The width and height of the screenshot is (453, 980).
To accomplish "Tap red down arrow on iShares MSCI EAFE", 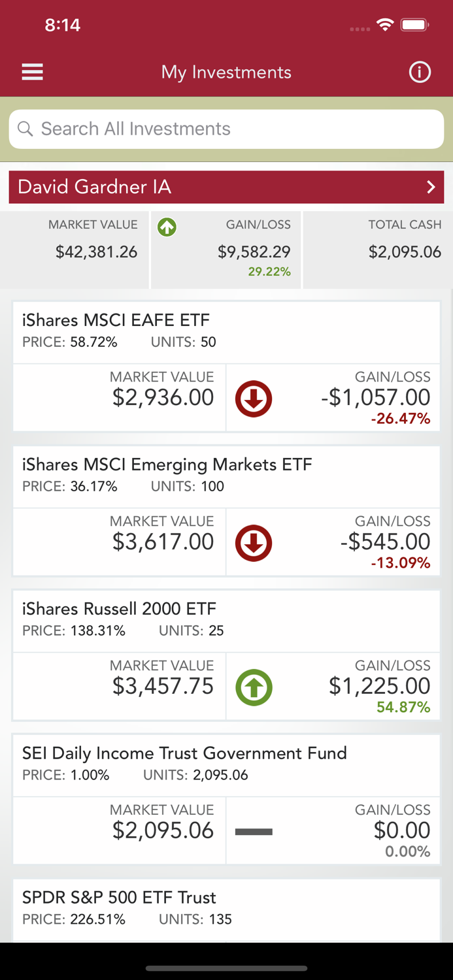I will pos(254,399).
